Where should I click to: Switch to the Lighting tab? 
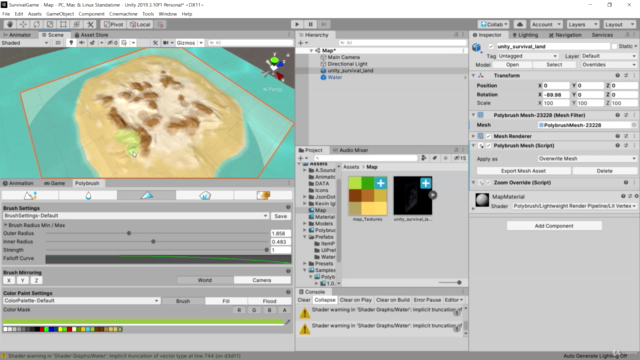(525, 35)
